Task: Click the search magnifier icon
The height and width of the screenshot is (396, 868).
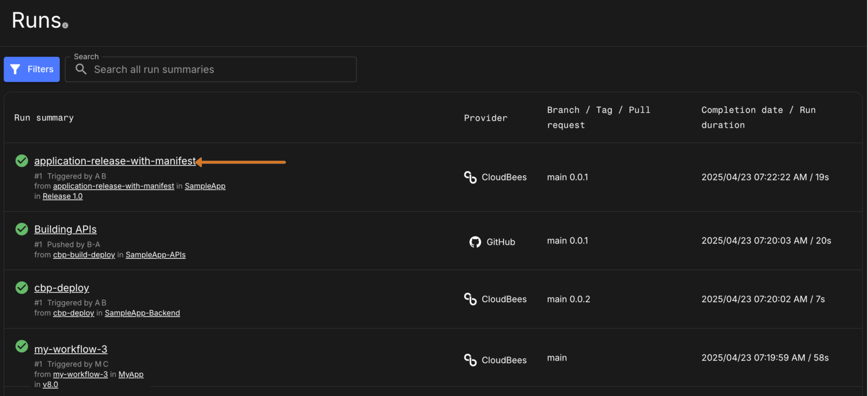Action: [81, 69]
